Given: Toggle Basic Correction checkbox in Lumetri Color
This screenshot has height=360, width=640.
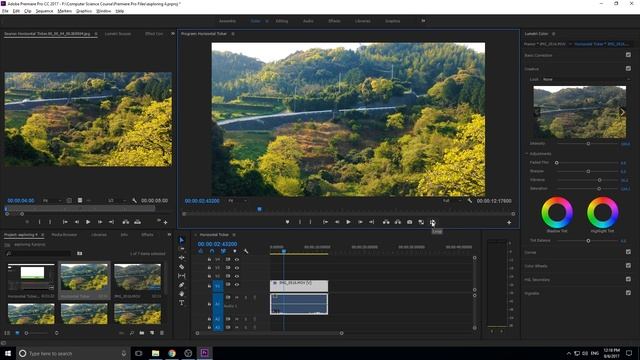Looking at the screenshot, I should (628, 55).
